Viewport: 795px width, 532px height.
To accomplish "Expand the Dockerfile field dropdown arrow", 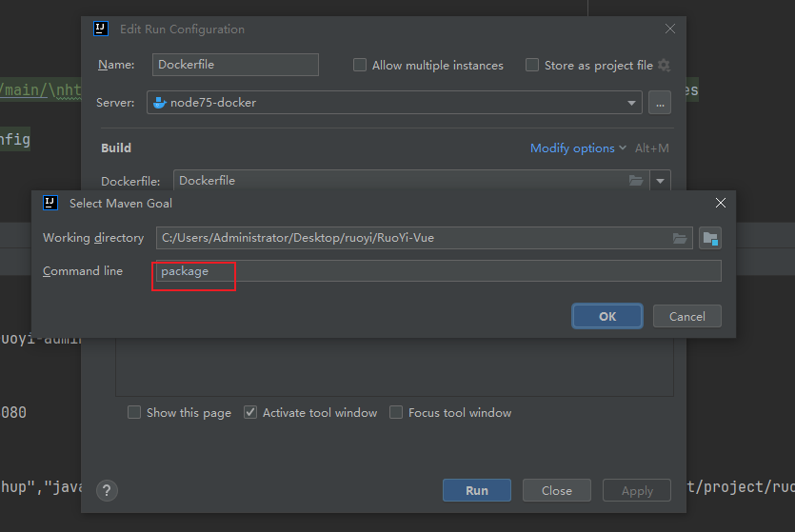I will [x=660, y=181].
